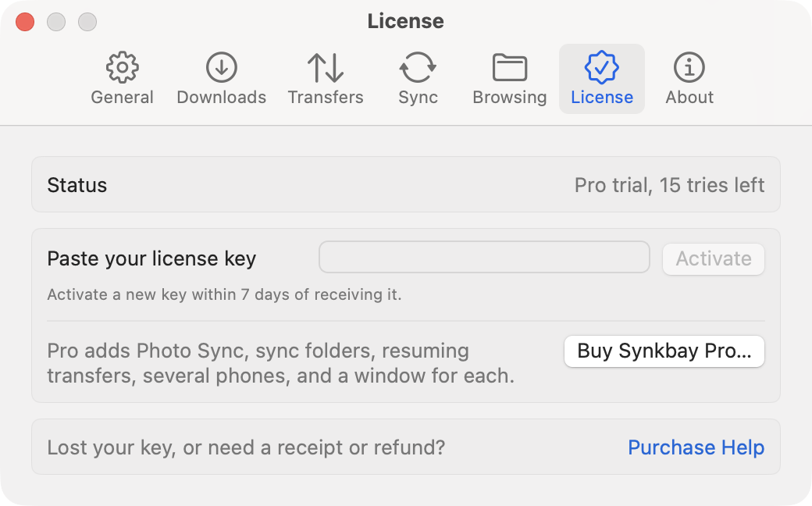
Task: Switch to the Downloads tab
Action: tap(222, 79)
